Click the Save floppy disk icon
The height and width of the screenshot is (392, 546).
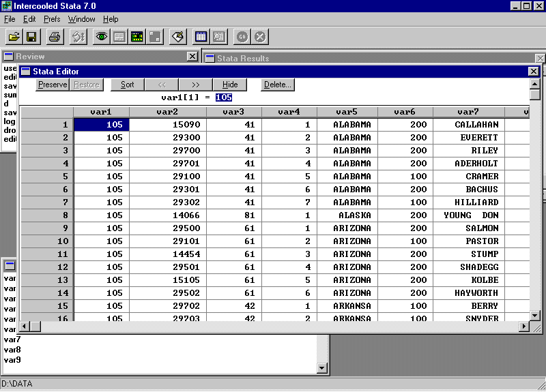point(31,37)
